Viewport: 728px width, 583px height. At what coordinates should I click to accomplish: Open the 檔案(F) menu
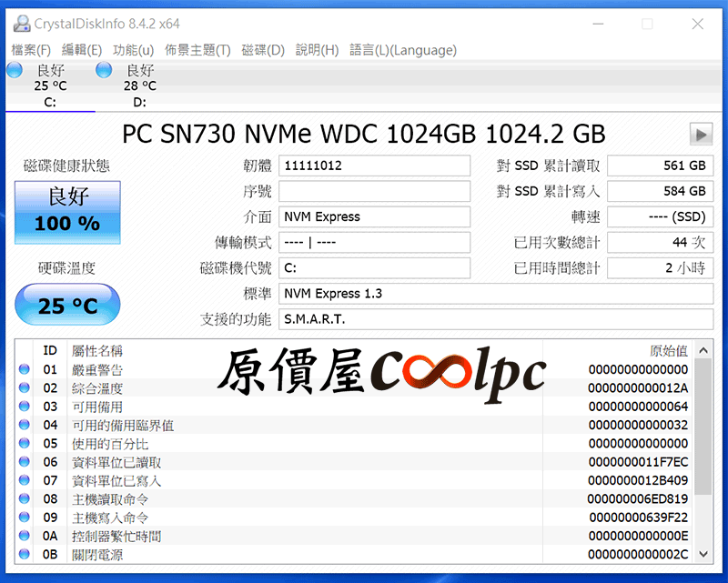[31, 50]
